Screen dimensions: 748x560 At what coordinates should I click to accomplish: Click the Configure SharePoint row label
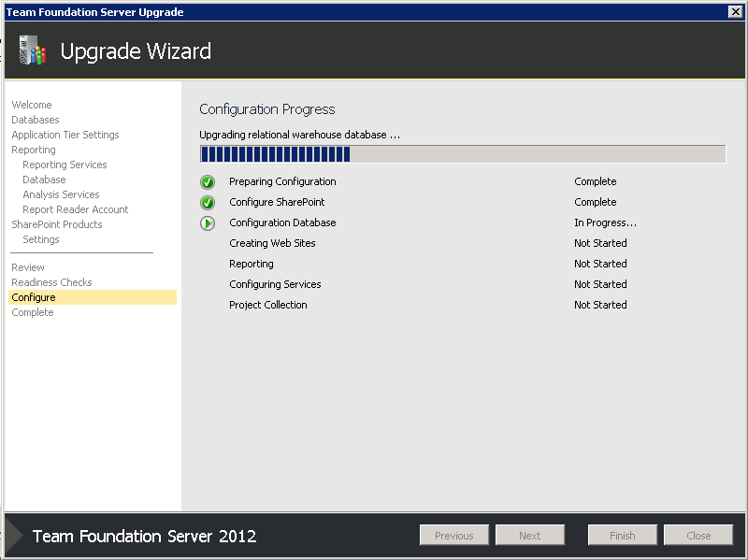pos(277,202)
